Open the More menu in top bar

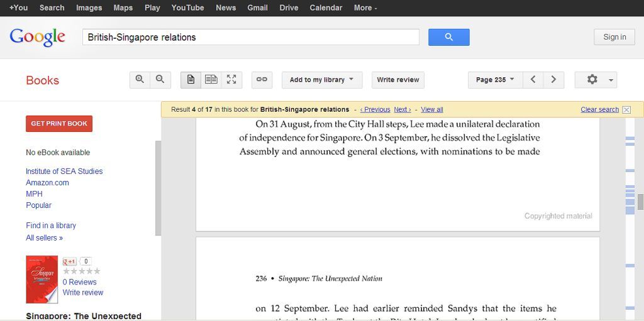coord(365,8)
